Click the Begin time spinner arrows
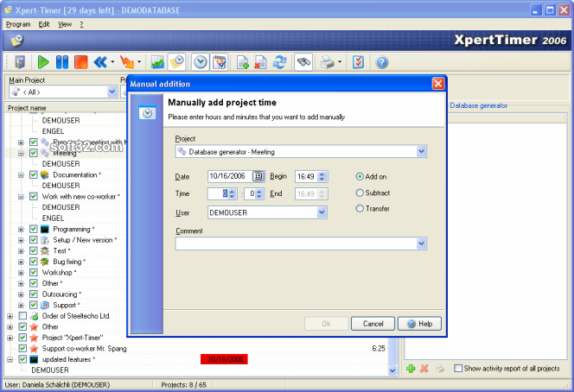574x392 pixels. tap(322, 177)
